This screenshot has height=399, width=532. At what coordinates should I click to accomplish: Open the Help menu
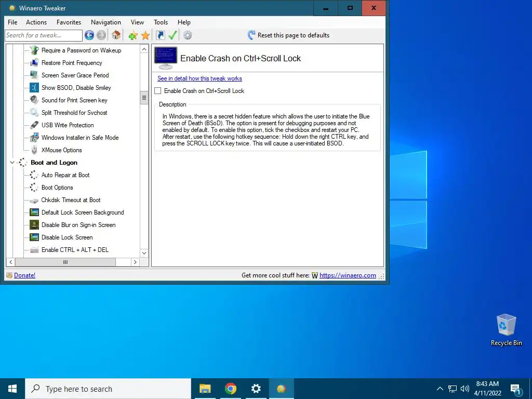pos(184,22)
